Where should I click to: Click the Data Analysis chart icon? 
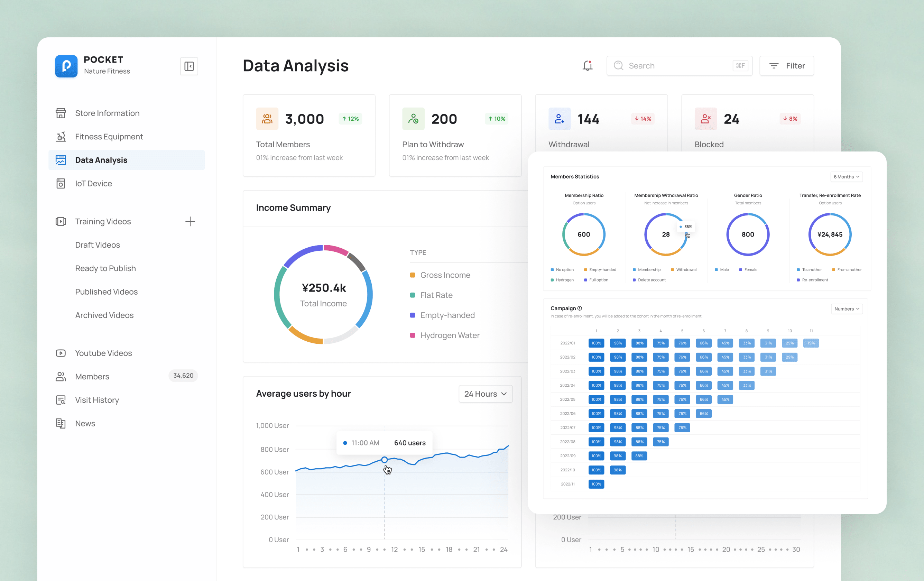61,160
